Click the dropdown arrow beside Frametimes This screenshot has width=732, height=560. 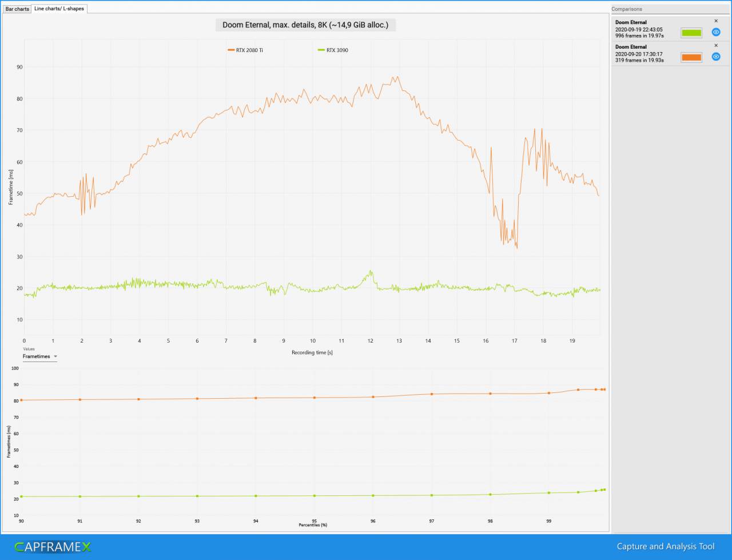[55, 356]
